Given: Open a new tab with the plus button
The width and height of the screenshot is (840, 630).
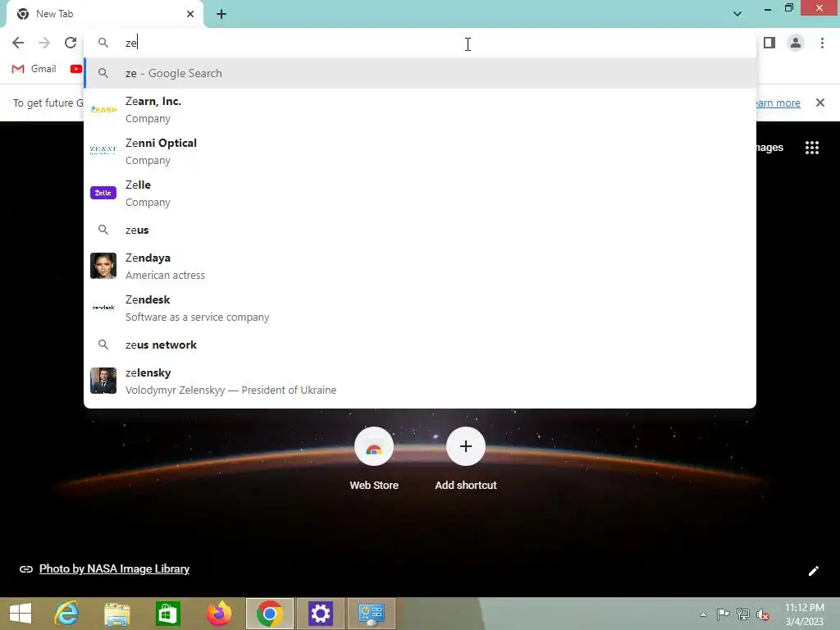Looking at the screenshot, I should click(221, 14).
